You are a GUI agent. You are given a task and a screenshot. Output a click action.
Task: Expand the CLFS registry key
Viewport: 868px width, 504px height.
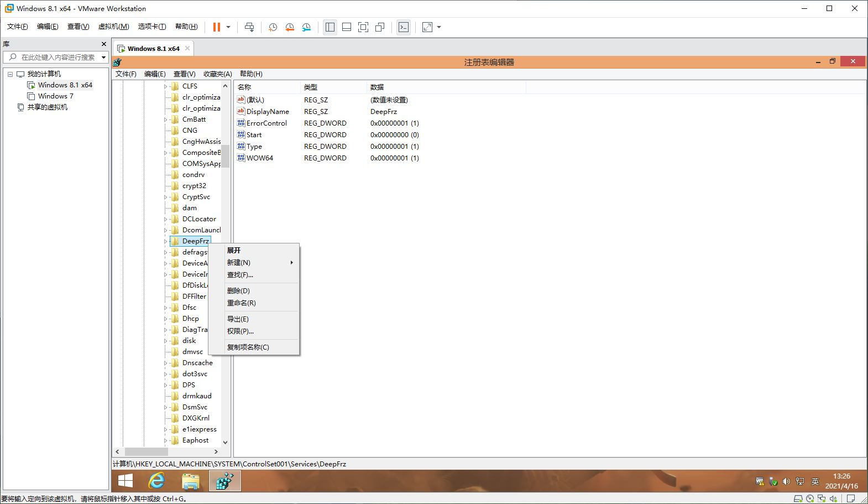point(165,86)
